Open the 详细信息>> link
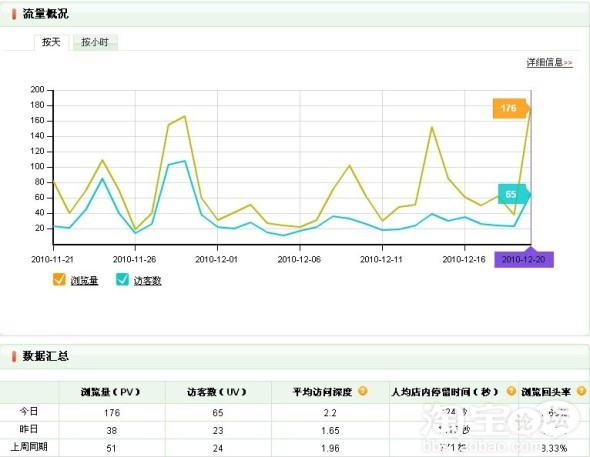The height and width of the screenshot is (457, 590). [x=549, y=62]
